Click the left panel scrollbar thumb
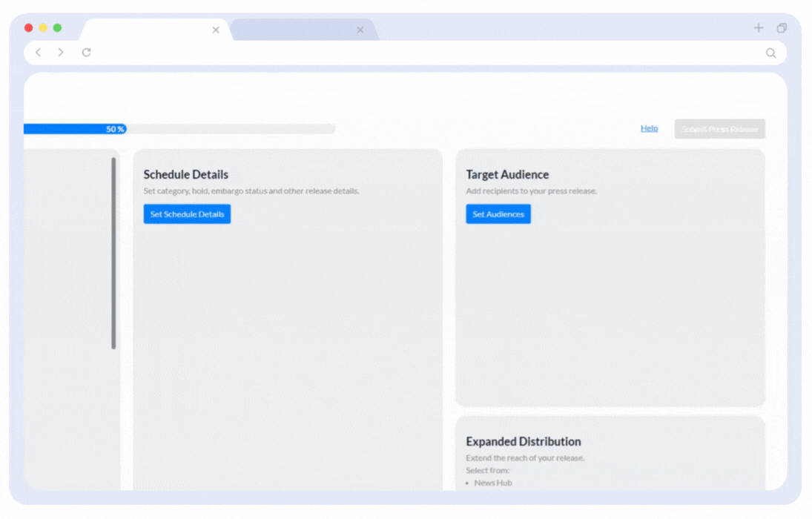Viewport: 812px width, 519px height. (x=113, y=252)
